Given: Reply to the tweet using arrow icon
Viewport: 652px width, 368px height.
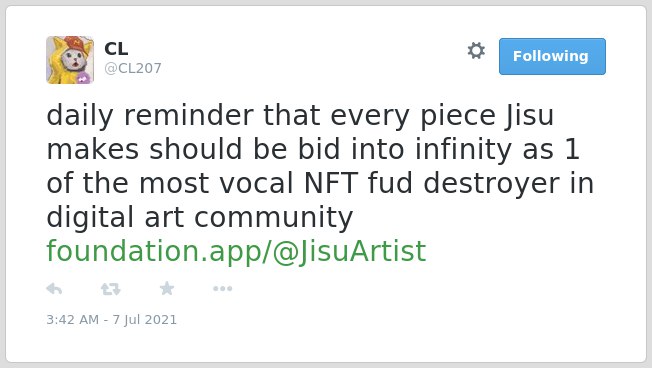Looking at the screenshot, I should pyautogui.click(x=54, y=289).
